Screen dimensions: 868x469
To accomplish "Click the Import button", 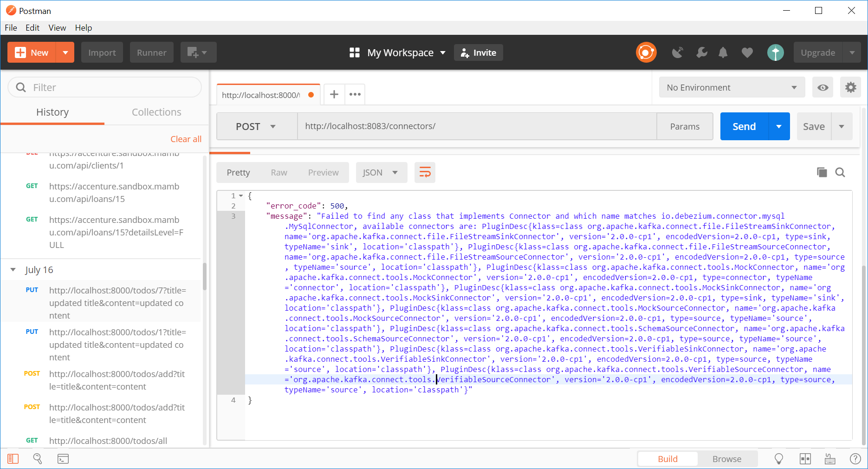I will coord(102,52).
